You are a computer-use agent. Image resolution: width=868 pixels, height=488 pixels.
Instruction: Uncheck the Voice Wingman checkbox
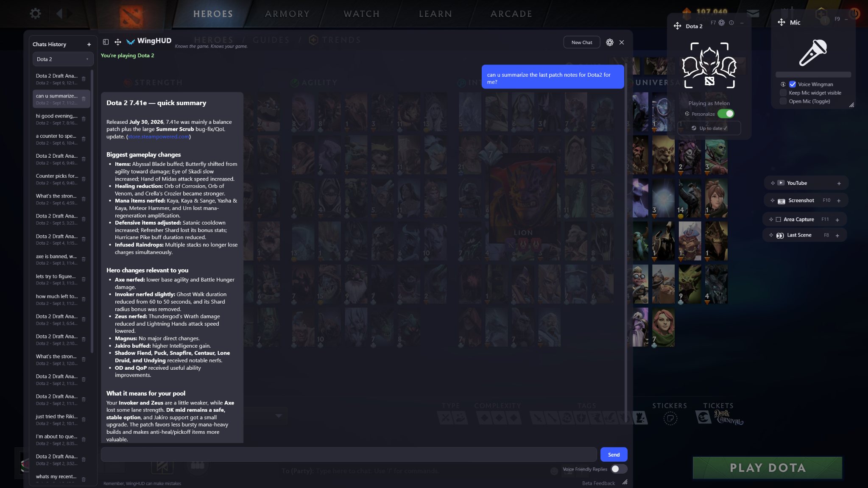coord(793,84)
